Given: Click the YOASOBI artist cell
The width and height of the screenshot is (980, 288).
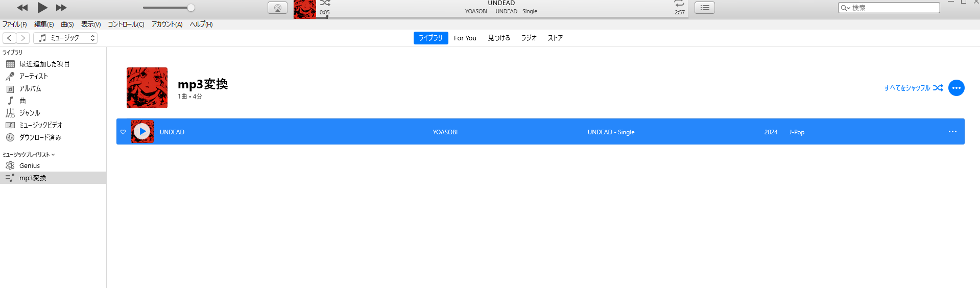Looking at the screenshot, I should (x=445, y=132).
